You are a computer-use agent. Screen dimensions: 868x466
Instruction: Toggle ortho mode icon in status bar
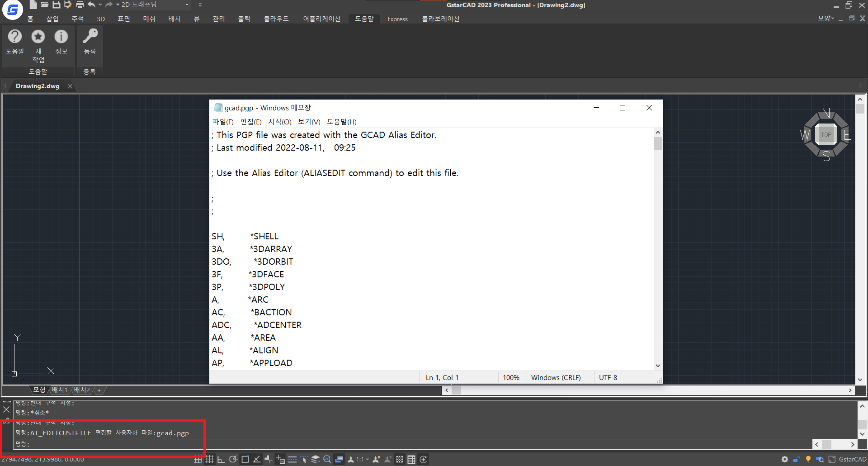click(221, 460)
